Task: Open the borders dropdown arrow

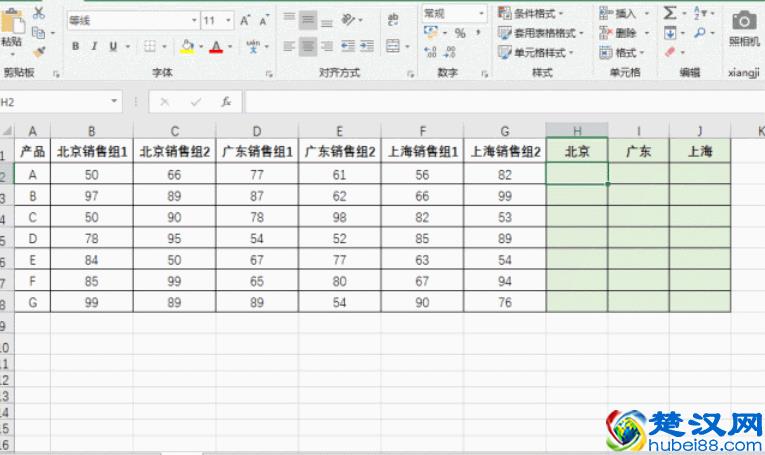Action: tap(164, 47)
